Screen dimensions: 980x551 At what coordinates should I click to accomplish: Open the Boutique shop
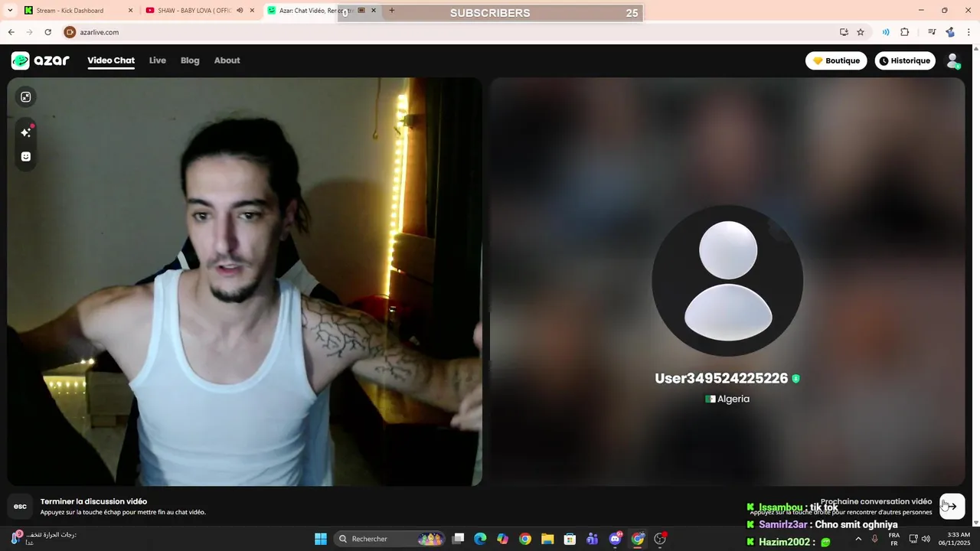pos(836,60)
